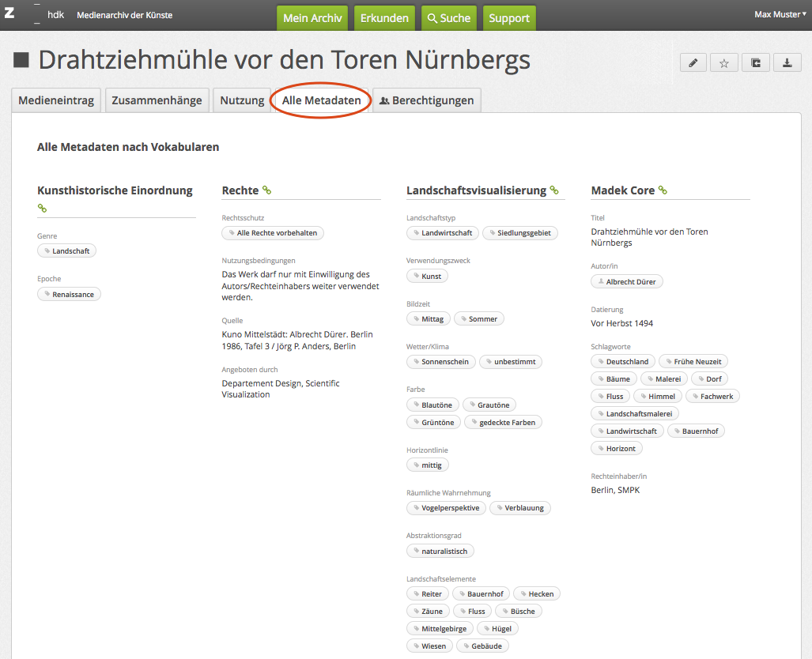Click the link icon beside Madek Core

pos(663,190)
